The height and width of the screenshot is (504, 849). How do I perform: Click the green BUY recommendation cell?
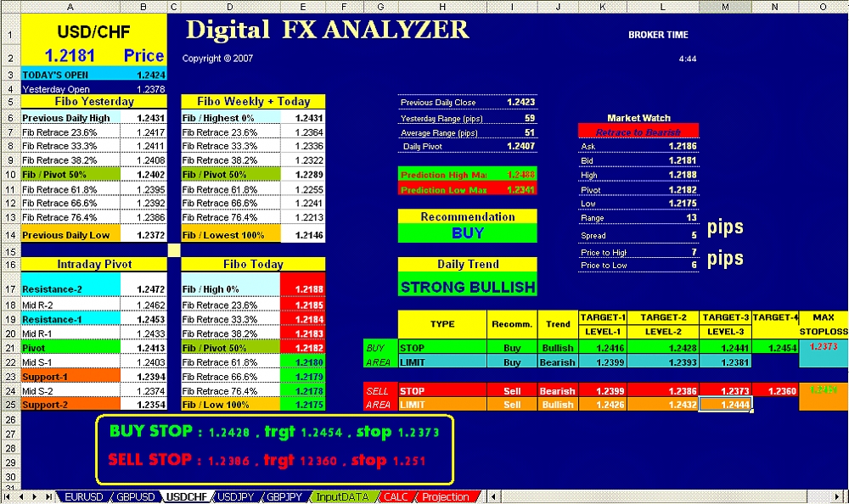pos(467,232)
